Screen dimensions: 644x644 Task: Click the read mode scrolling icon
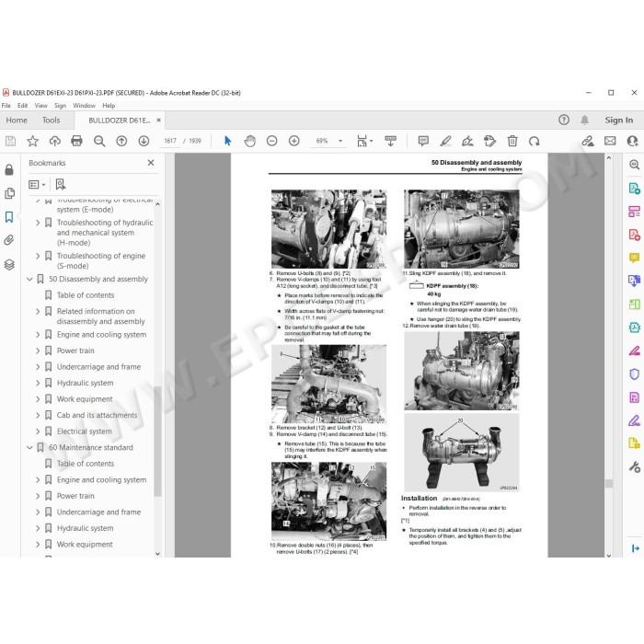391,141
